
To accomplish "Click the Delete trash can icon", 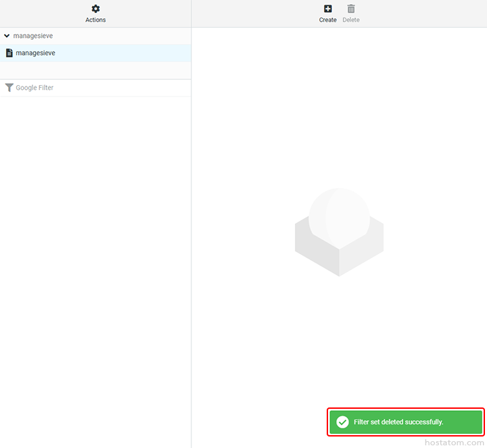I will click(351, 9).
